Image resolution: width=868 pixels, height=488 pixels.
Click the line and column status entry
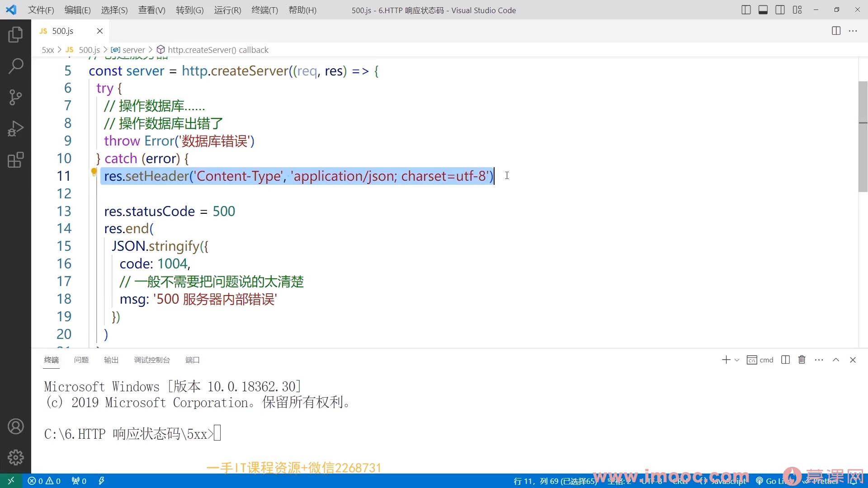pos(556,481)
